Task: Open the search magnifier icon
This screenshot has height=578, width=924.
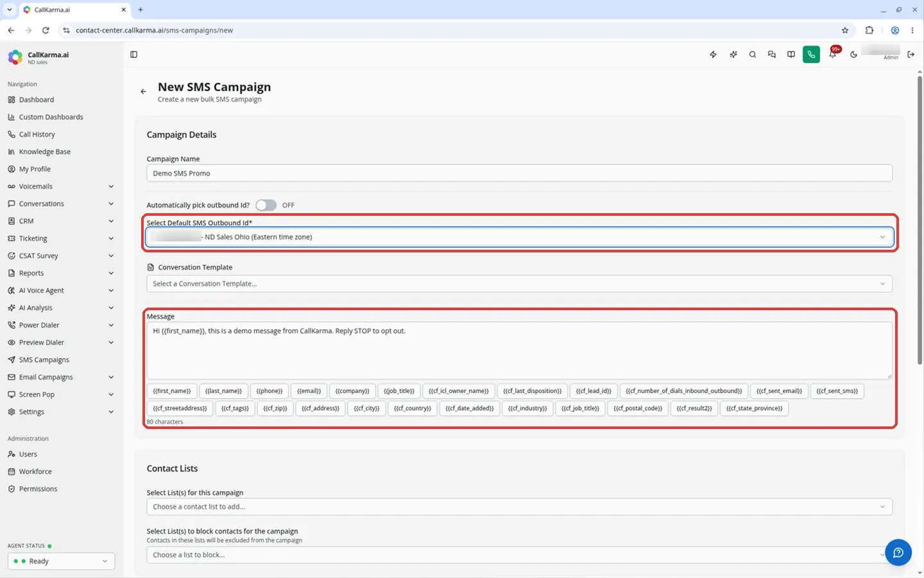Action: click(x=753, y=55)
